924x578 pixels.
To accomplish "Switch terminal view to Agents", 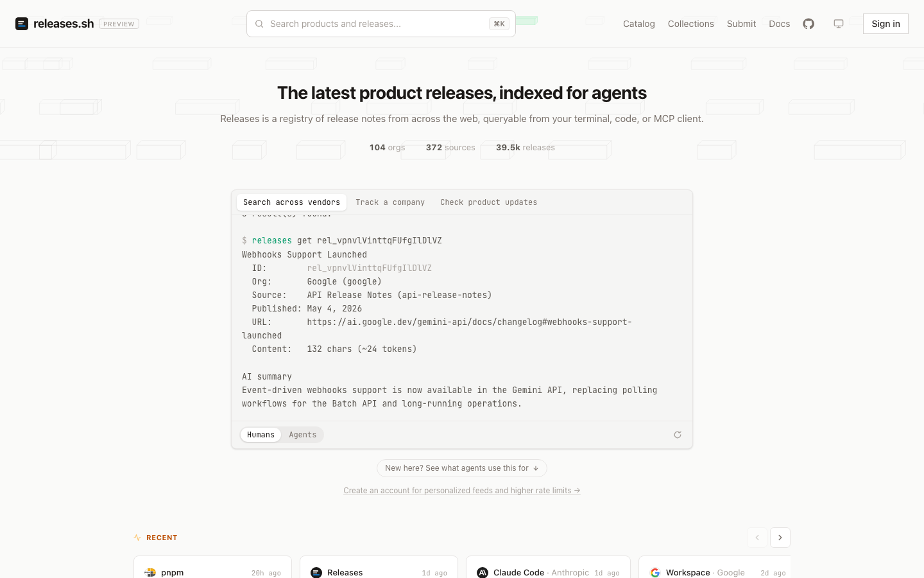I will pos(303,435).
